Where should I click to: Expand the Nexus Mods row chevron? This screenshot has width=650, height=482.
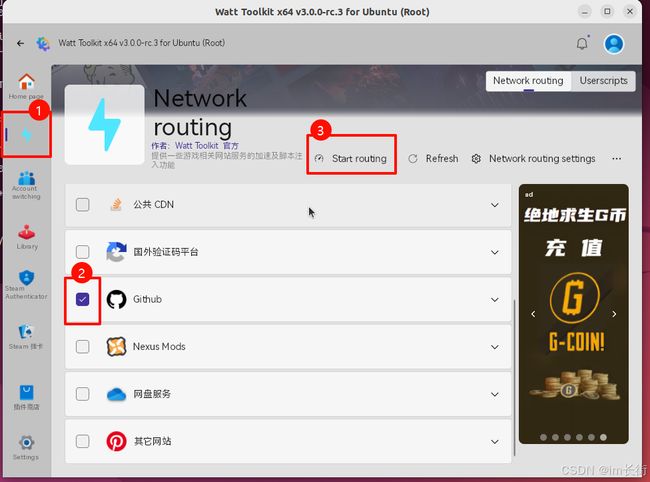click(x=495, y=347)
